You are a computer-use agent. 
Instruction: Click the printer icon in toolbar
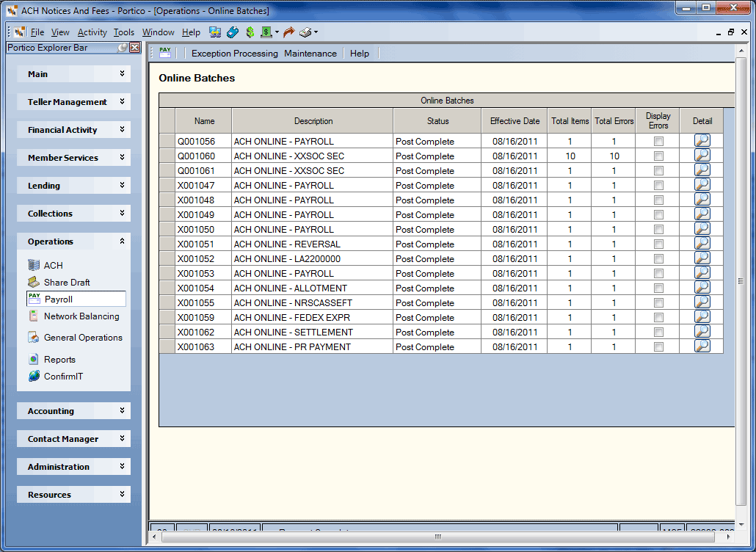[x=305, y=32]
